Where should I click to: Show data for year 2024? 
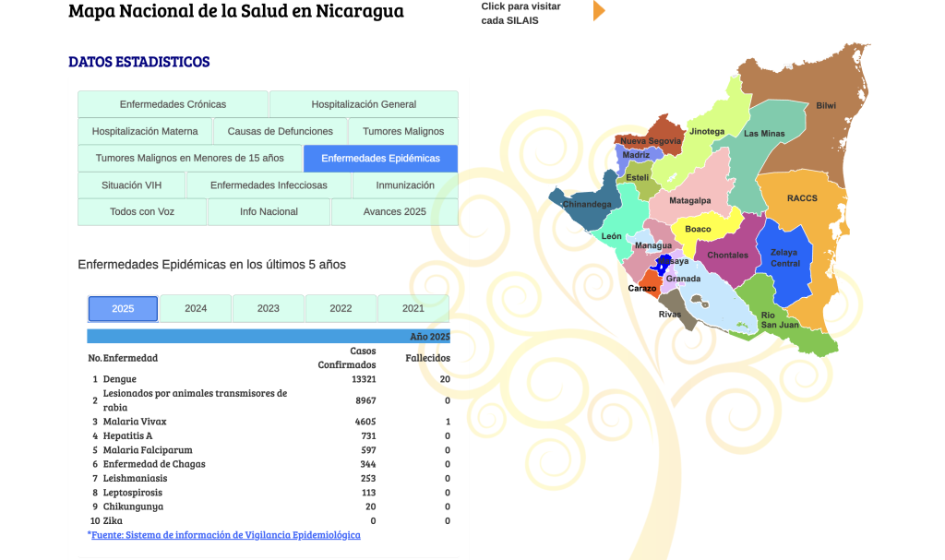[196, 309]
